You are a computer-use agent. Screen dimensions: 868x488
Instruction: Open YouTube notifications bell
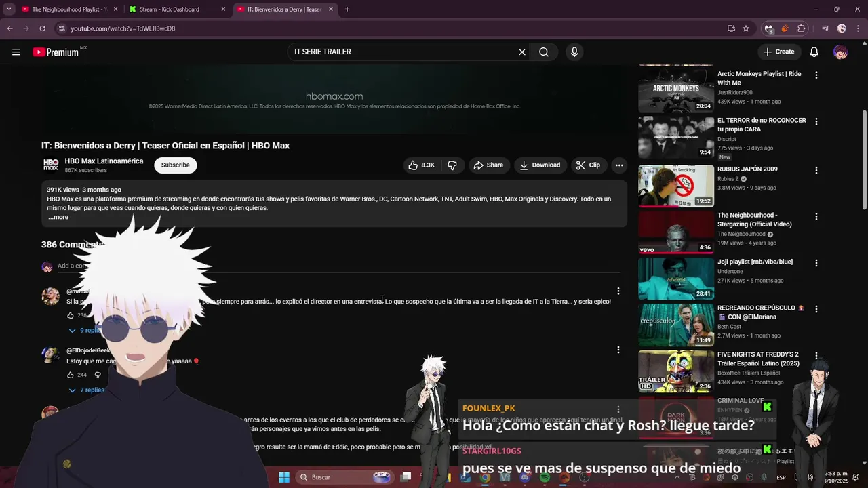coord(814,52)
